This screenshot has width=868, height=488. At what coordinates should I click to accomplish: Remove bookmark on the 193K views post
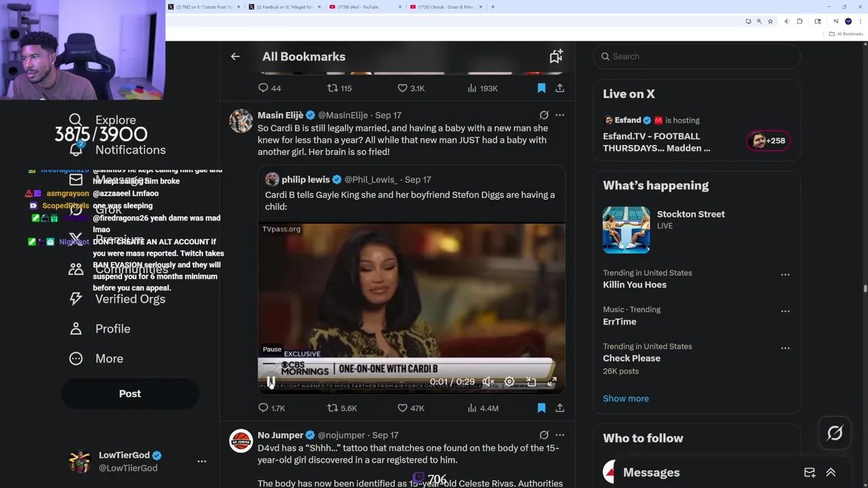tap(541, 88)
